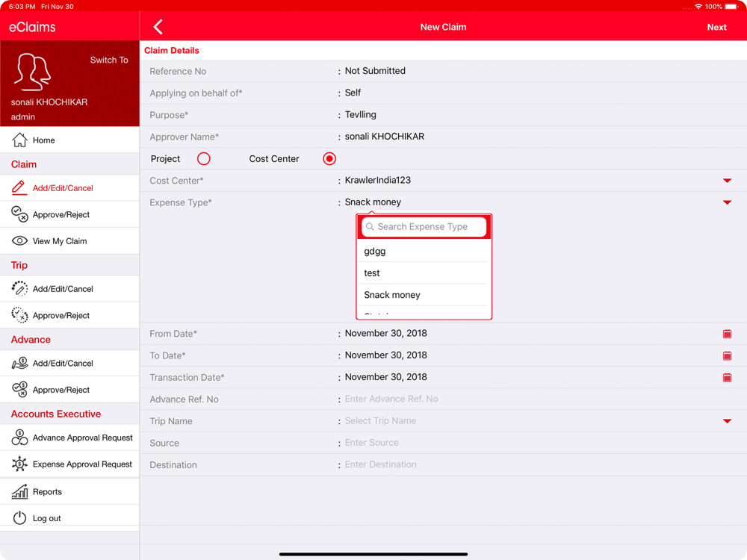Choose 'Snack money' from popup list
The width and height of the screenshot is (747, 560).
pyautogui.click(x=424, y=295)
